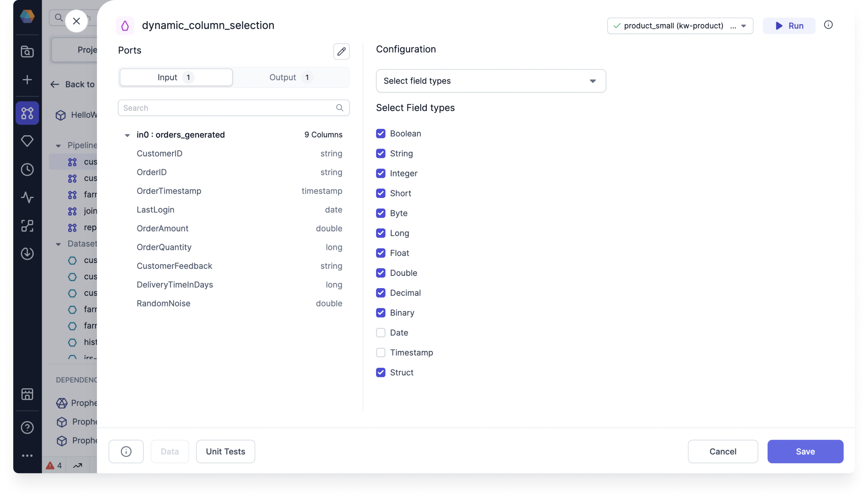
Task: Select the highlighted pipelines icon in sidebar
Action: pos(27,113)
